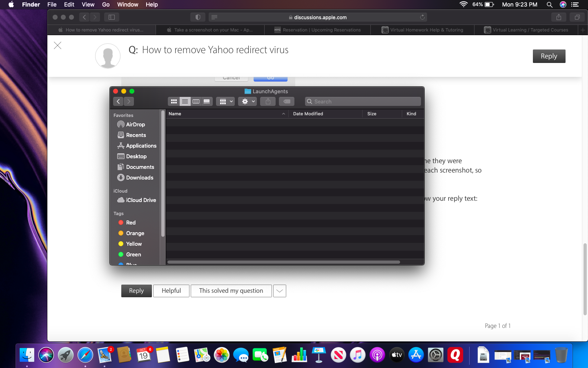Show Reader view icon in address bar

point(214,17)
